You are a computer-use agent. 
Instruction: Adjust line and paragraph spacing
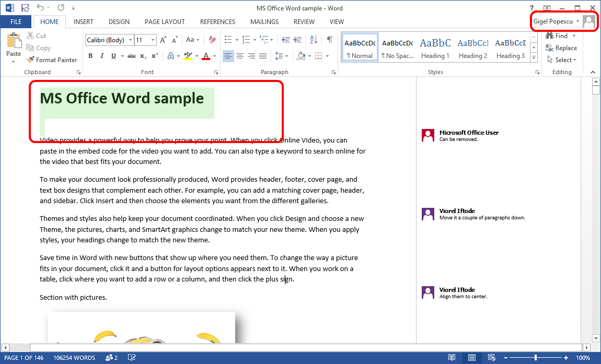279,56
